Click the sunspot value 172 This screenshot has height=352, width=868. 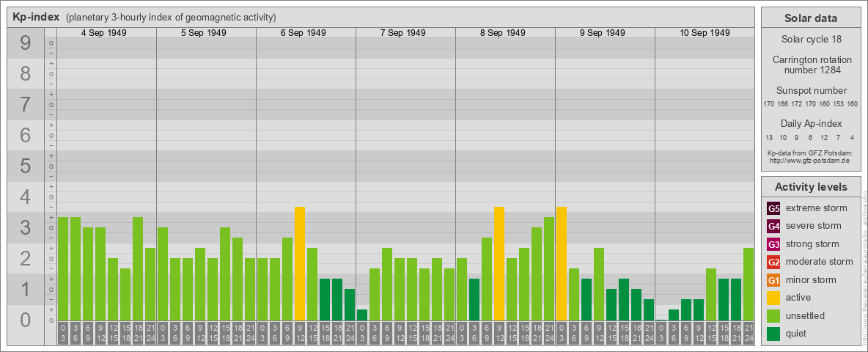(x=797, y=104)
